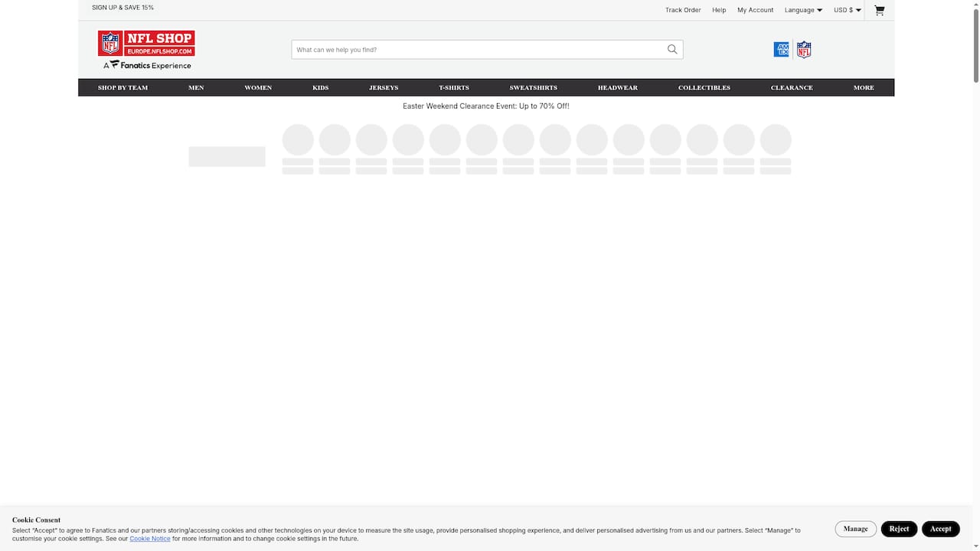Image resolution: width=980 pixels, height=551 pixels.
Task: Open the Headwear menu
Action: [618, 87]
